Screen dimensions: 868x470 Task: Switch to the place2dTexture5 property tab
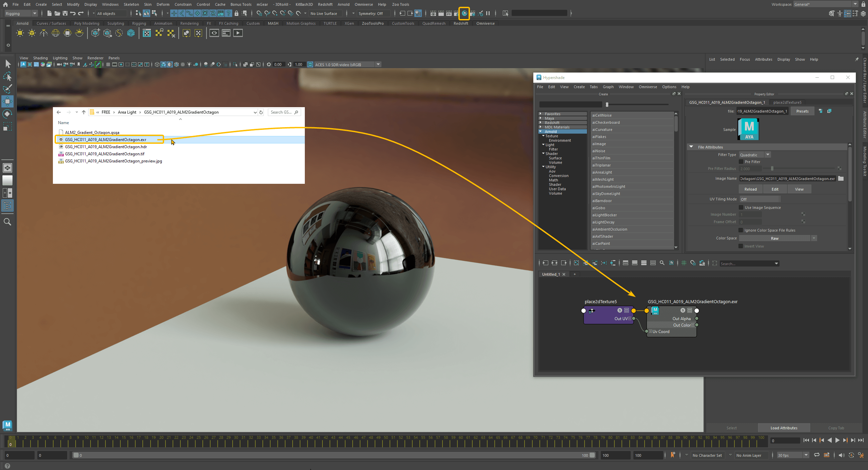pos(787,102)
